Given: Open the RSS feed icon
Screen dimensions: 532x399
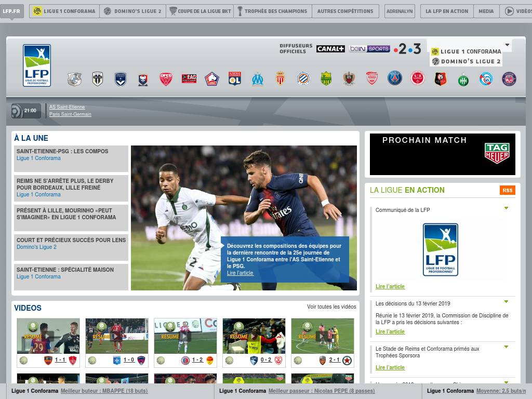Looking at the screenshot, I should [x=507, y=190].
